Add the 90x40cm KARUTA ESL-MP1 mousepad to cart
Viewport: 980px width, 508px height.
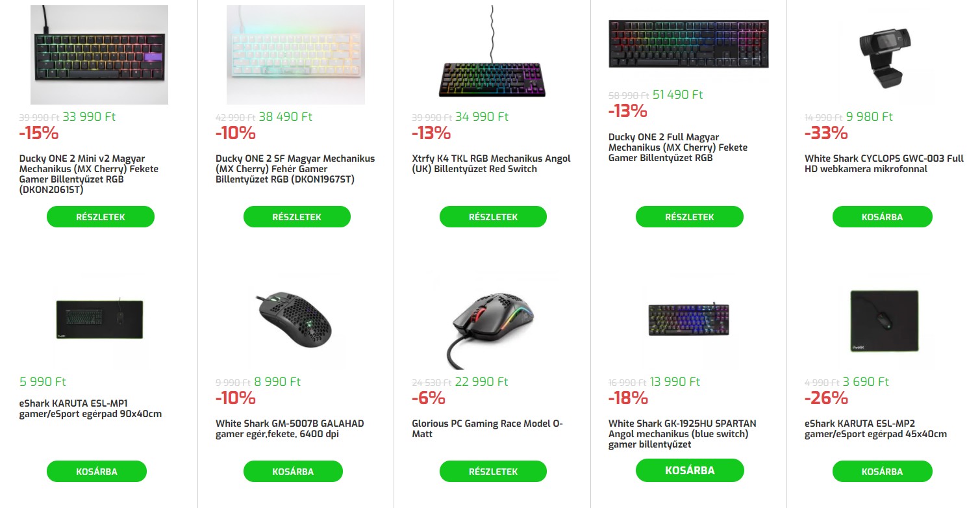(97, 472)
